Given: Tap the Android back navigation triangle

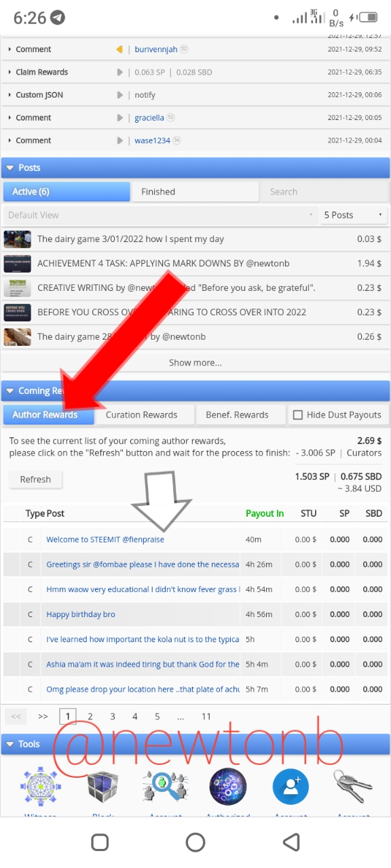Looking at the screenshot, I should [291, 842].
